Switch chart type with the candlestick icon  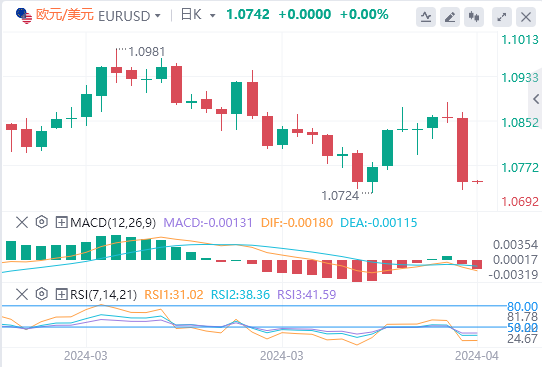point(474,16)
